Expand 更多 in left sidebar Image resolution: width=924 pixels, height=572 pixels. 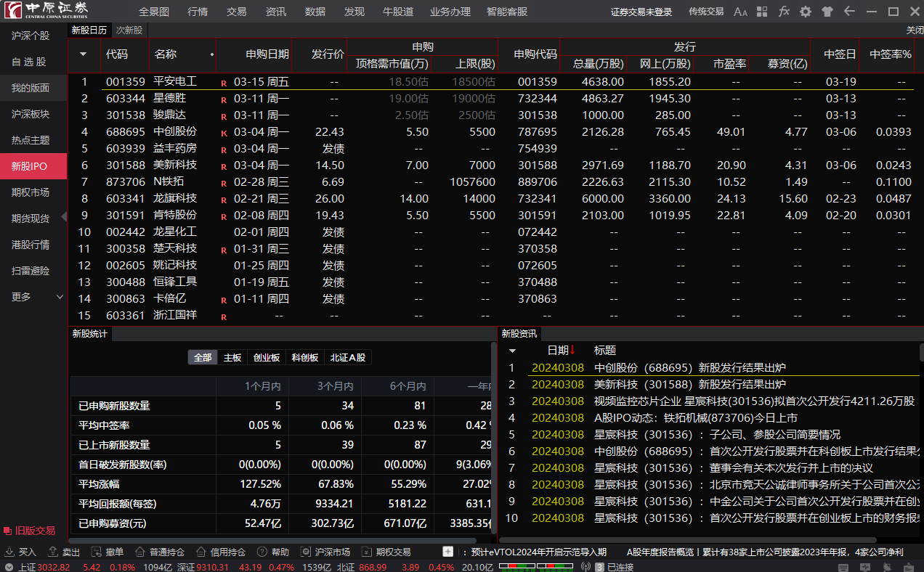point(33,297)
